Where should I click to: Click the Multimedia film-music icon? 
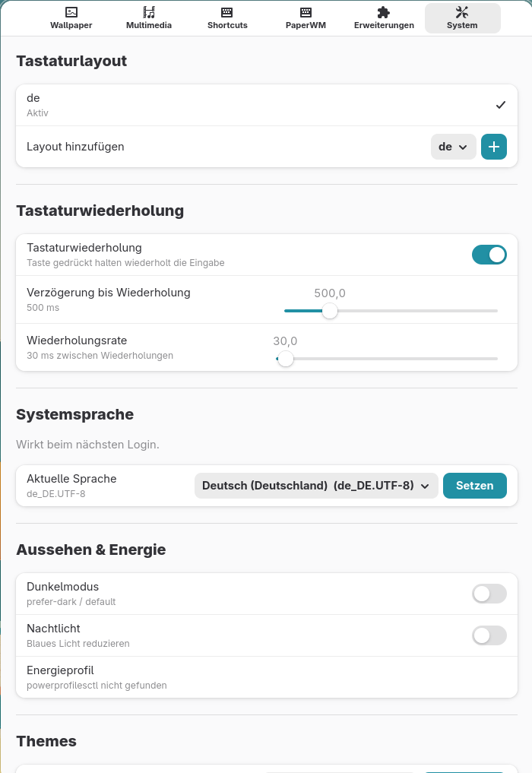149,12
